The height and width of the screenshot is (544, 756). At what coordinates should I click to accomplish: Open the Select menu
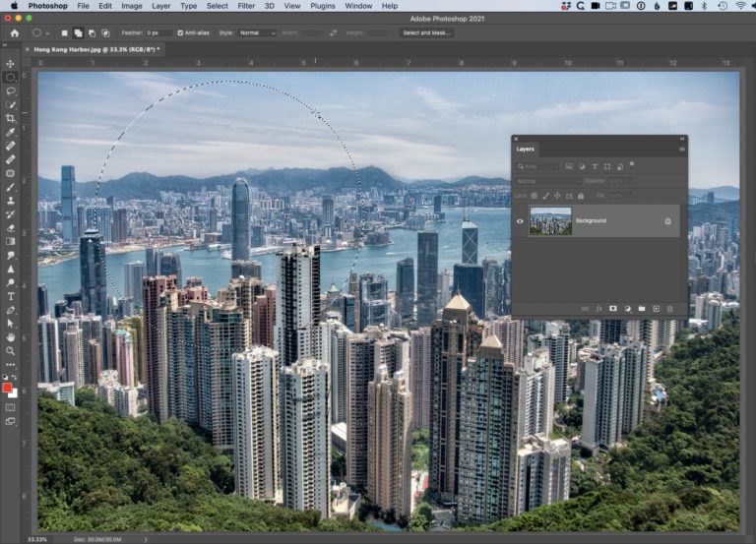[x=217, y=6]
